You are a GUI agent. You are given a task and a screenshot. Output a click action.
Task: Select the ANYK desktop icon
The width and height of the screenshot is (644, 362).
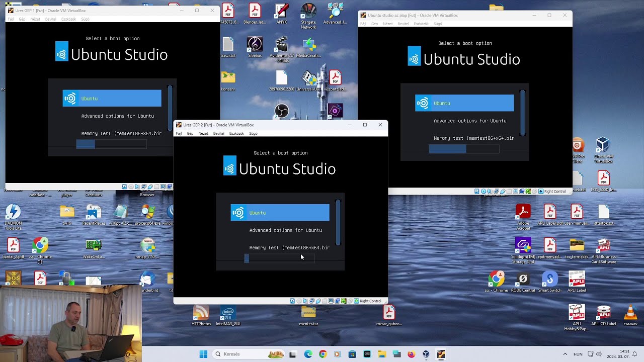(282, 14)
